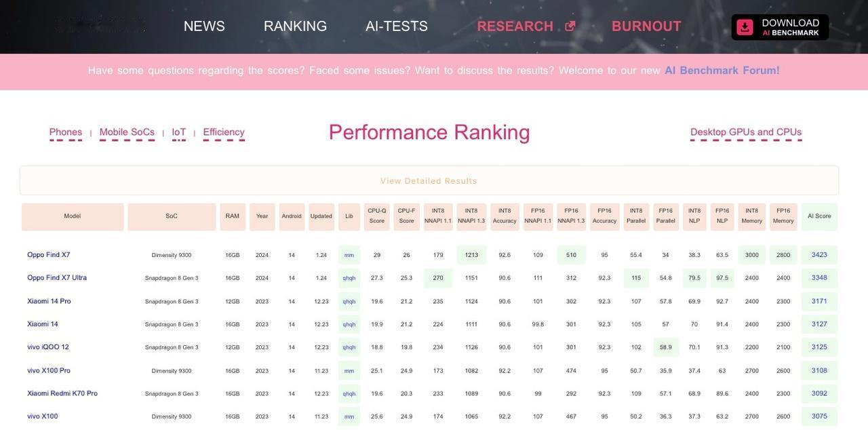
Task: Sort by the Android column header
Action: [x=292, y=217]
